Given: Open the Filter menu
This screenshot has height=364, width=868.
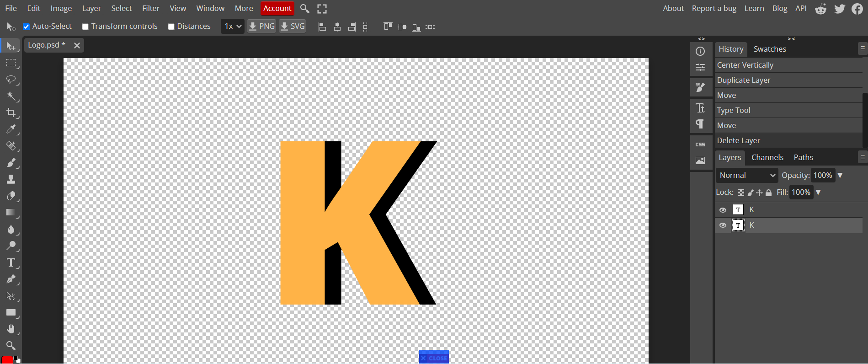Looking at the screenshot, I should tap(151, 8).
